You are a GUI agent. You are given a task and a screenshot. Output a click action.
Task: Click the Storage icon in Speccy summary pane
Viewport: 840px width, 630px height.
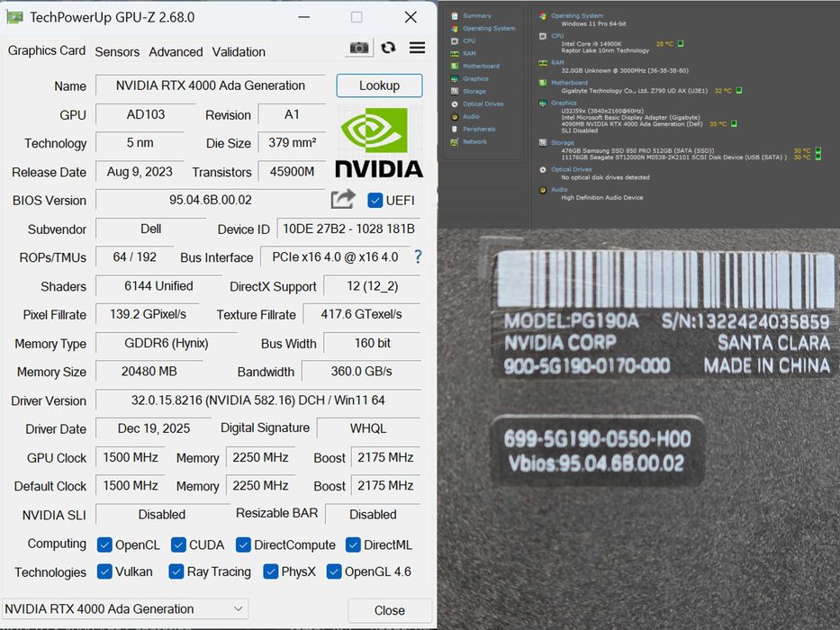(543, 142)
